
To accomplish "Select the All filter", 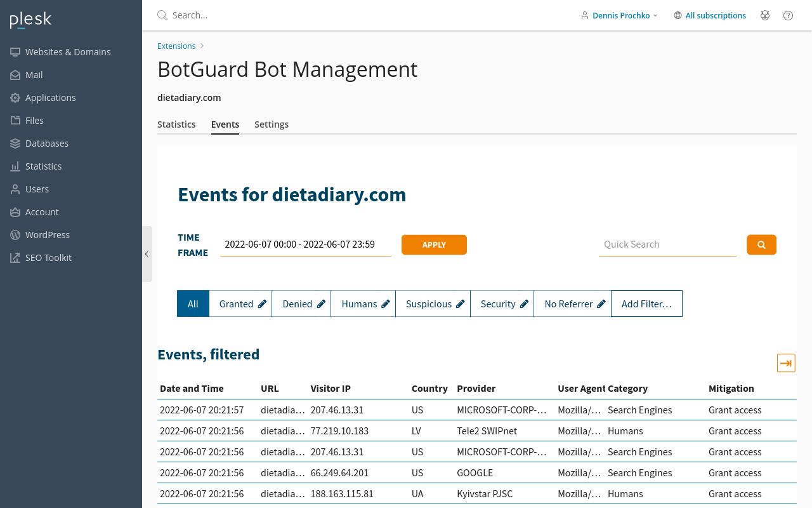I will (x=193, y=304).
